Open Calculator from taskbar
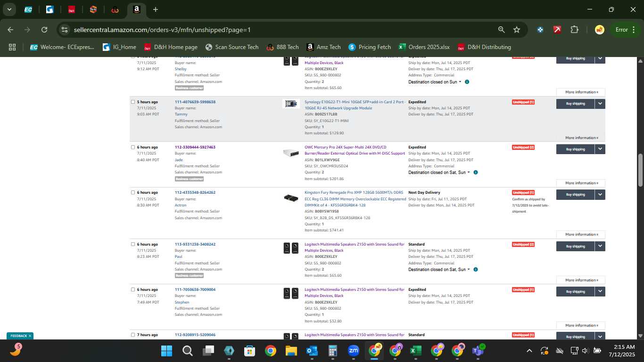This screenshot has height=362, width=644. [332, 351]
